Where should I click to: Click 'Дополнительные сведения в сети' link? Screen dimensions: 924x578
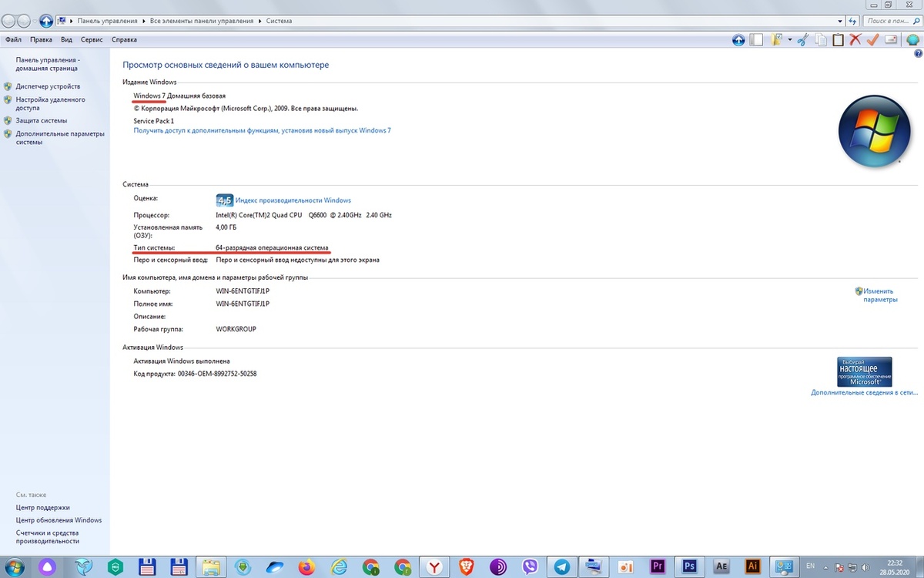(x=865, y=392)
